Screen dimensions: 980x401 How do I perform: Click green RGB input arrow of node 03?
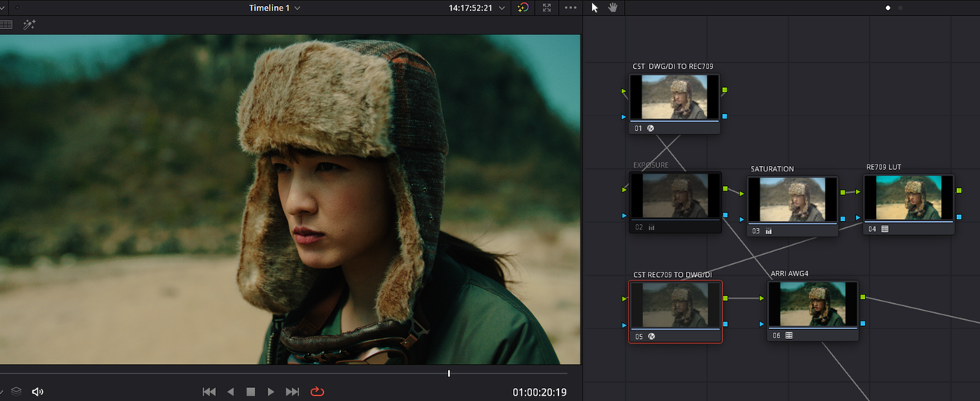(x=741, y=193)
